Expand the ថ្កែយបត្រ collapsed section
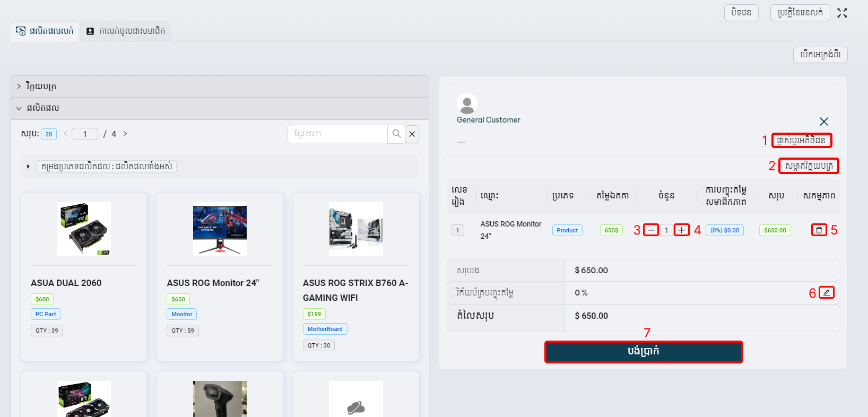The height and width of the screenshot is (417, 868). point(19,86)
